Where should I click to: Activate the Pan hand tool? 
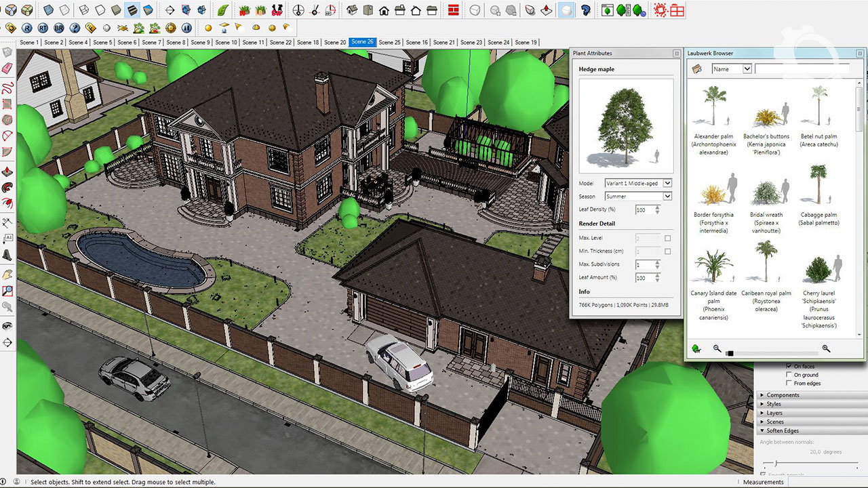(7, 274)
